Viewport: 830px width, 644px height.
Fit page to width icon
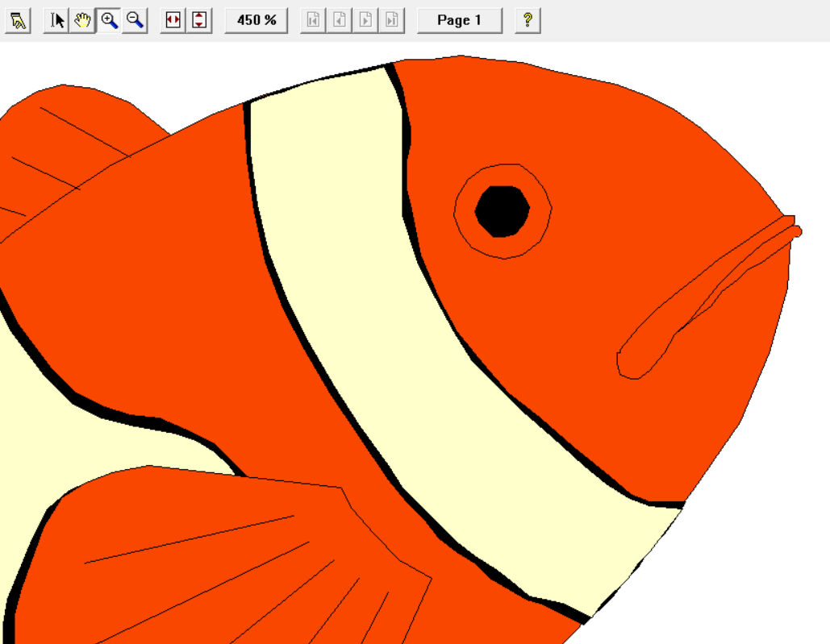coord(173,21)
